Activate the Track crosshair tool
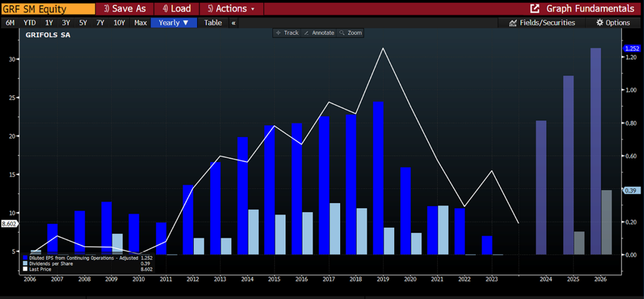 point(287,33)
